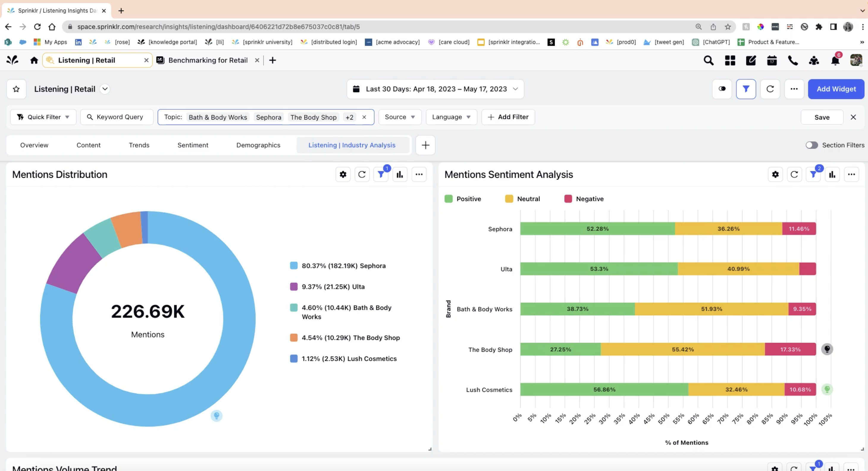Click the Add Widget button

click(836, 89)
